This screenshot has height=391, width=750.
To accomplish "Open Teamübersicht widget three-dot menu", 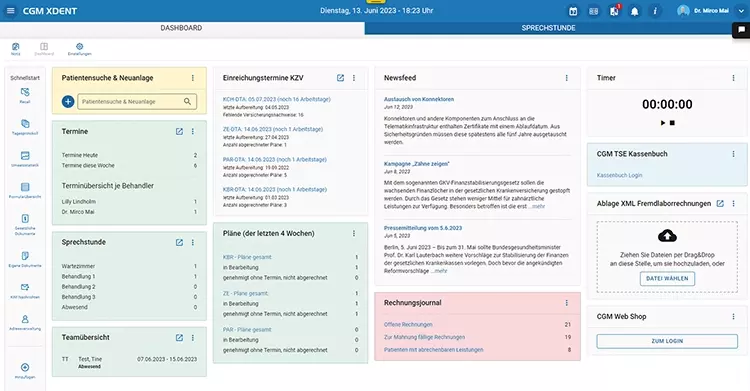I will click(x=193, y=337).
